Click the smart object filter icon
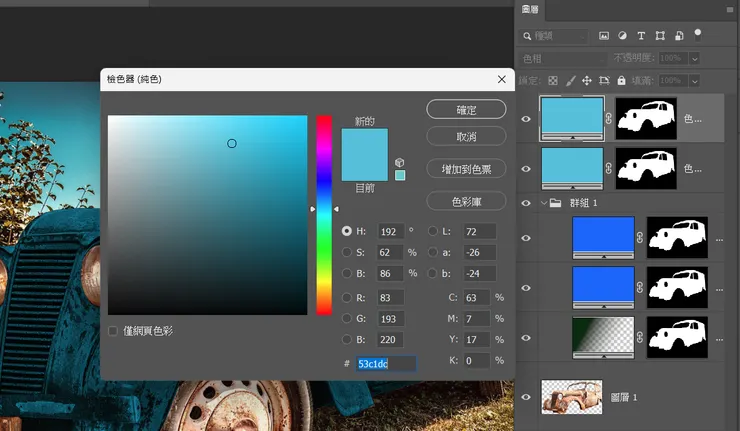 pos(679,35)
